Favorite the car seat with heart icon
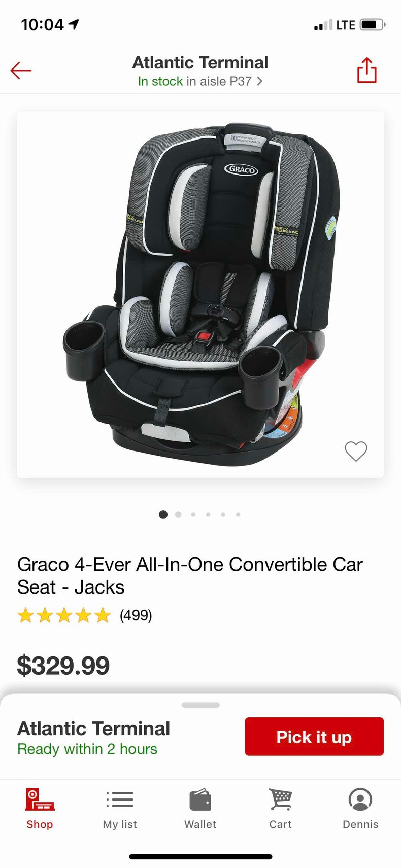Image resolution: width=401 pixels, height=868 pixels. pyautogui.click(x=356, y=451)
